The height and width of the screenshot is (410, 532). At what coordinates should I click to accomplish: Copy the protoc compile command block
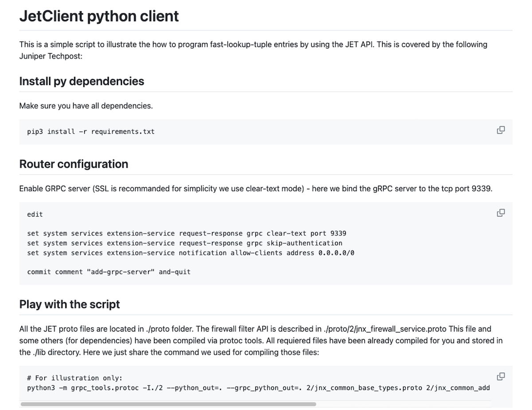pyautogui.click(x=501, y=376)
